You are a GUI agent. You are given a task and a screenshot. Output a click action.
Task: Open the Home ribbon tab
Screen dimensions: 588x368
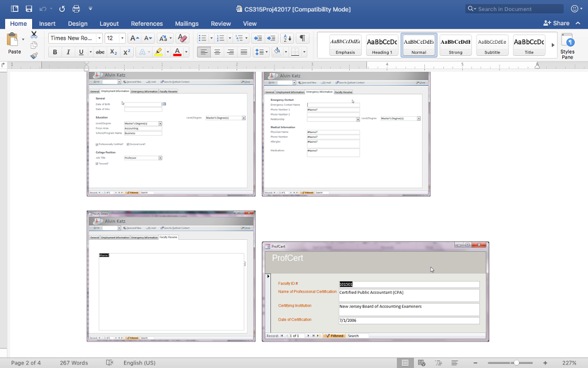(x=18, y=24)
